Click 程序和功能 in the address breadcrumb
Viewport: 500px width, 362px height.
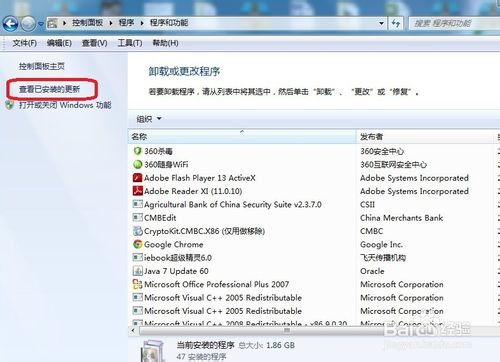click(x=169, y=23)
